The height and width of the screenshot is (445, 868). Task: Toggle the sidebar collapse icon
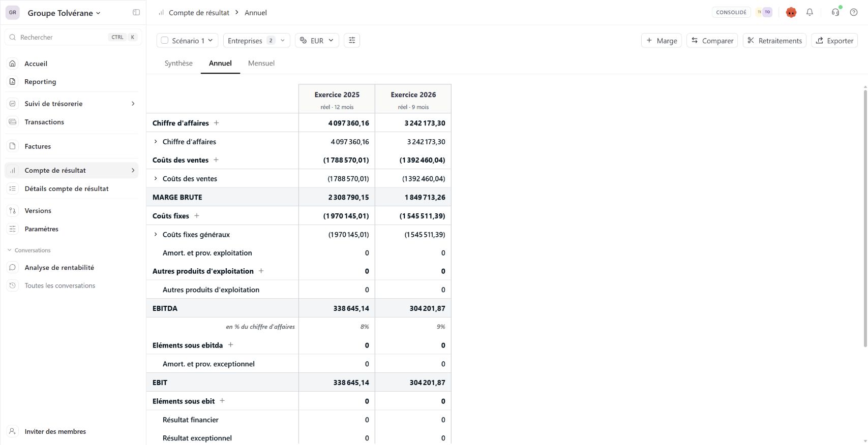point(136,13)
